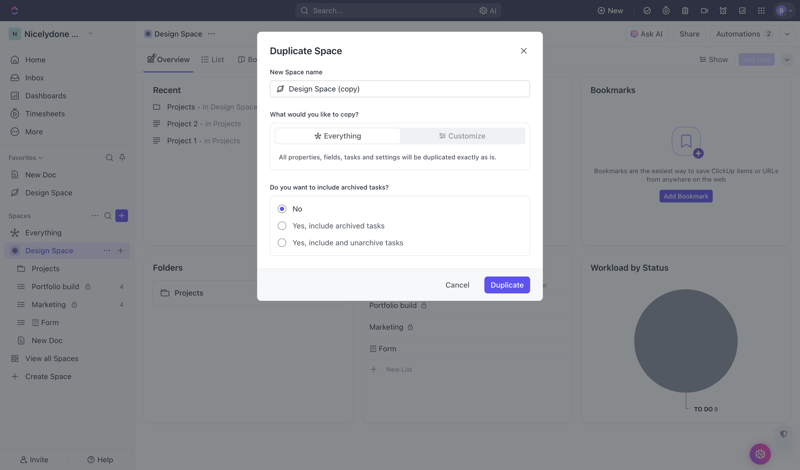Click the Favorites search icon
This screenshot has height=470, width=800.
tap(109, 158)
